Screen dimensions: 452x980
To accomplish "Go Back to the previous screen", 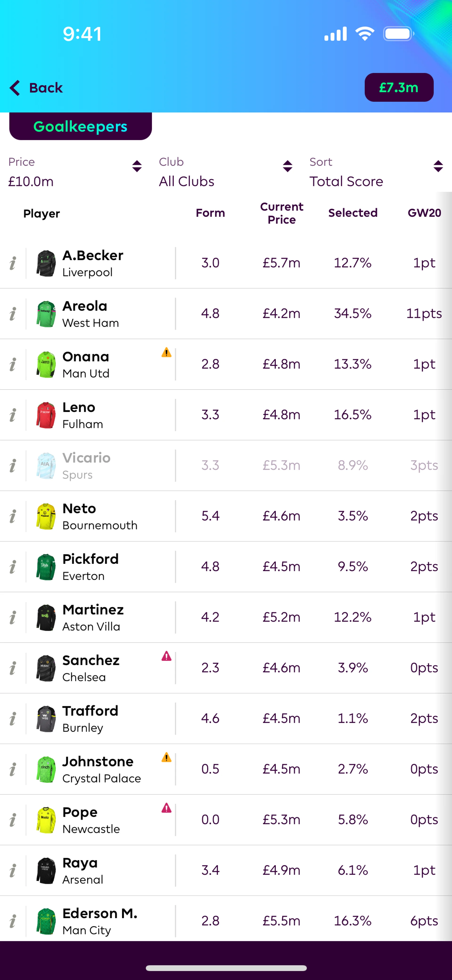I will [36, 88].
